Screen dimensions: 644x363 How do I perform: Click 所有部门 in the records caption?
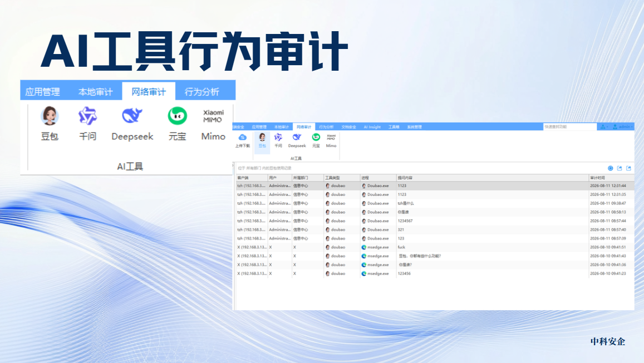[x=254, y=168]
